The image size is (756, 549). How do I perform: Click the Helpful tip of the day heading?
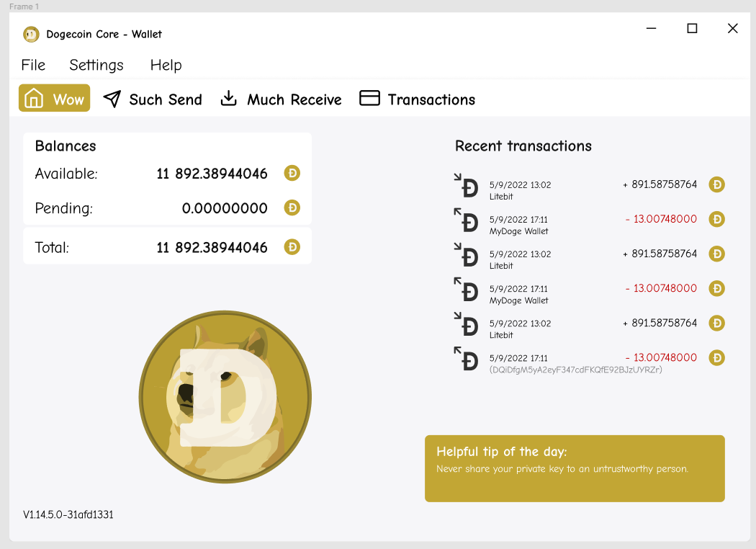[x=501, y=452]
